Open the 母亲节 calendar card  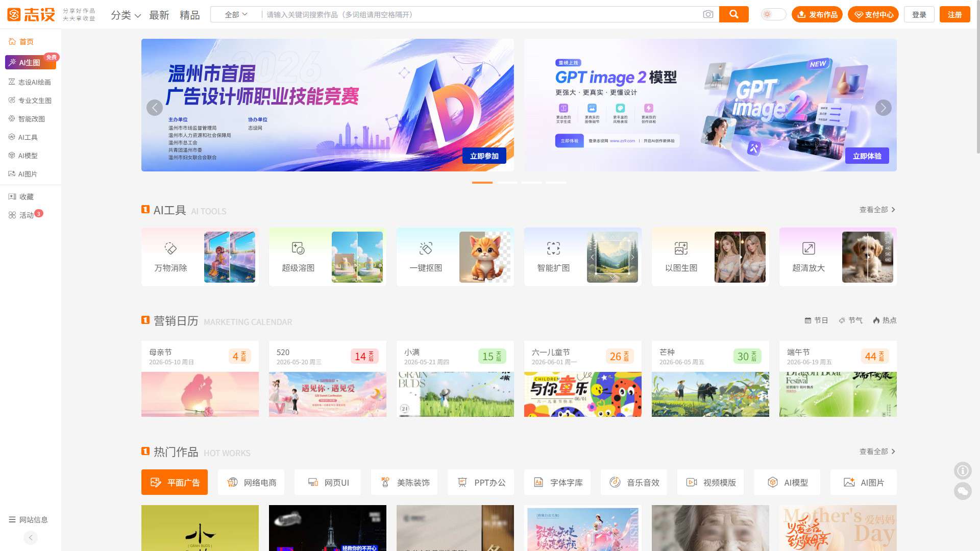[200, 379]
